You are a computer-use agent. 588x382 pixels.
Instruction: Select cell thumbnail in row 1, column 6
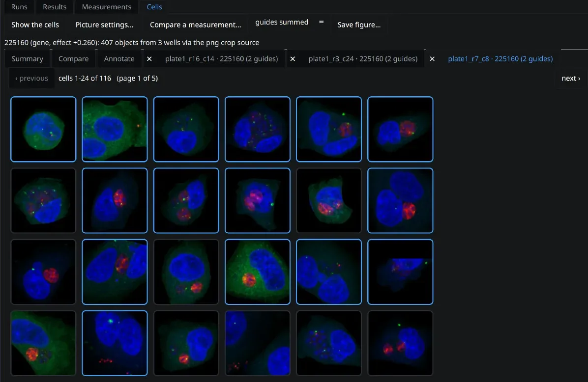click(401, 129)
